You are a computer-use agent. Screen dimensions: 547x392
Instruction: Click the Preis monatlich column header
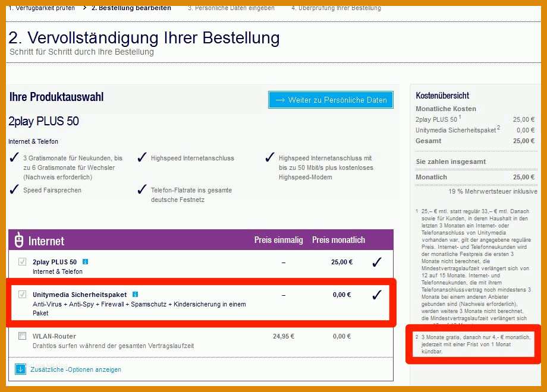coord(338,240)
